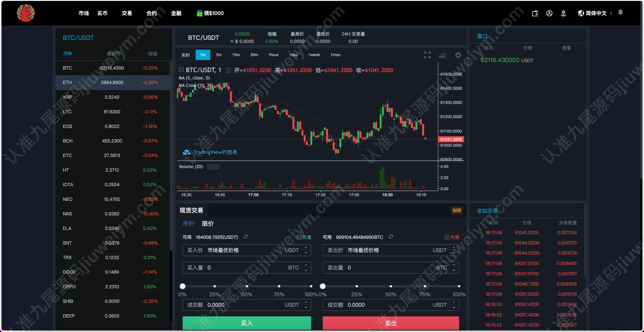The height and width of the screenshot is (332, 644).
Task: Switch to the 限价 order tab
Action: tap(208, 224)
